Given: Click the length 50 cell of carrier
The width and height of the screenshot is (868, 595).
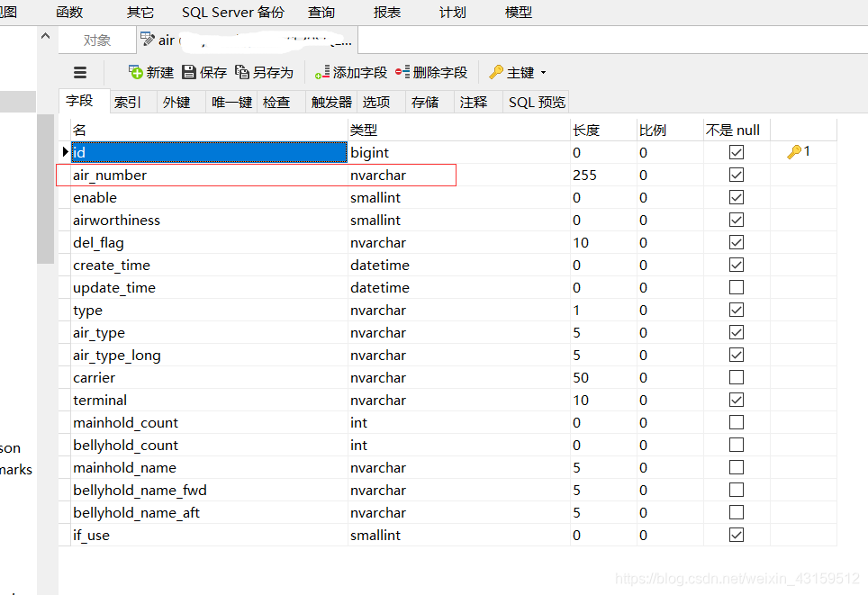Looking at the screenshot, I should pyautogui.click(x=603, y=377).
